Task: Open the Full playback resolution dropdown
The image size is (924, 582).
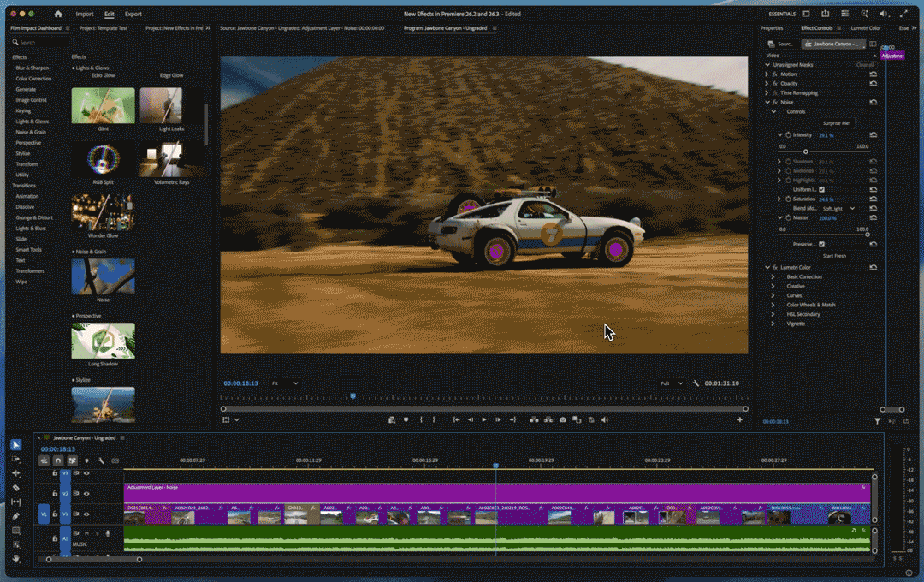Action: click(x=672, y=383)
